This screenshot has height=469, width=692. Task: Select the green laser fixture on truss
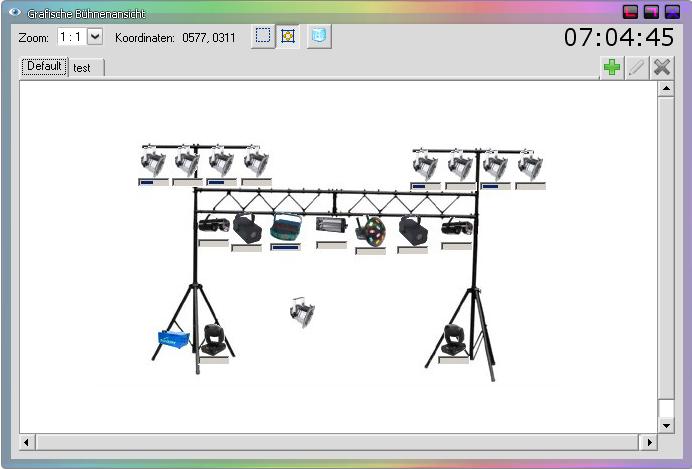(285, 228)
